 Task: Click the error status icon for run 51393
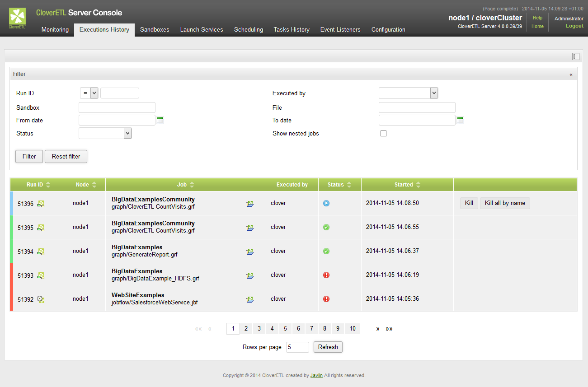326,275
